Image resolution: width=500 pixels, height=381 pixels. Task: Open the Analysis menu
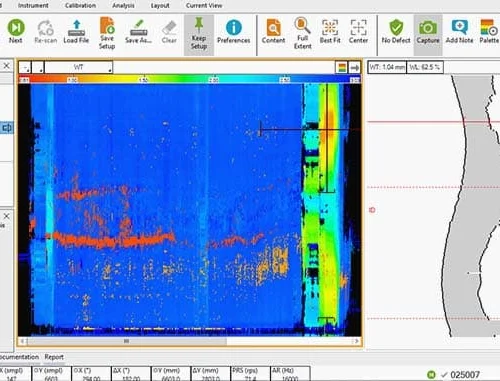[x=123, y=6]
